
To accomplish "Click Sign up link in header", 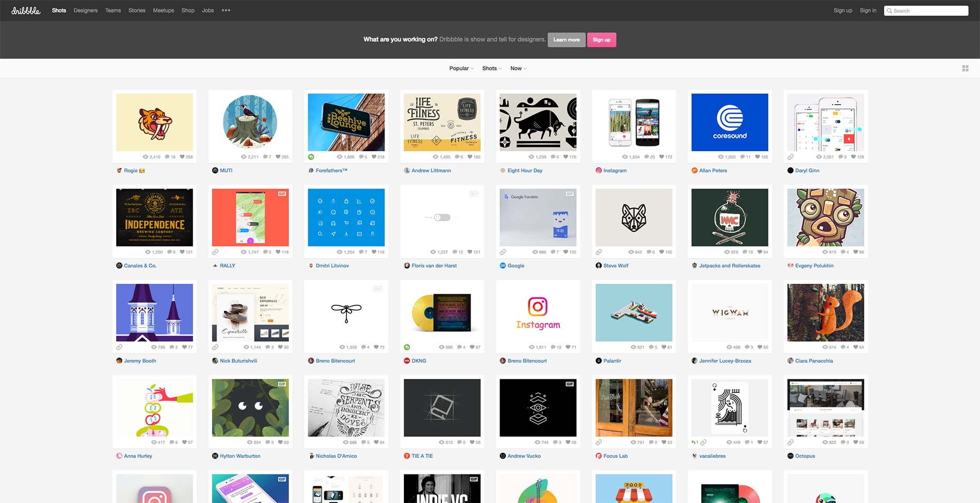I will (x=843, y=11).
